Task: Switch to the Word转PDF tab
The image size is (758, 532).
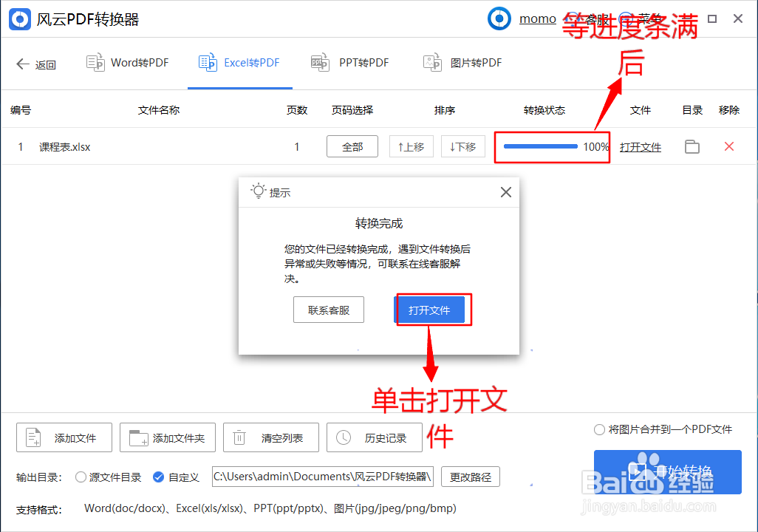Action: (x=127, y=63)
